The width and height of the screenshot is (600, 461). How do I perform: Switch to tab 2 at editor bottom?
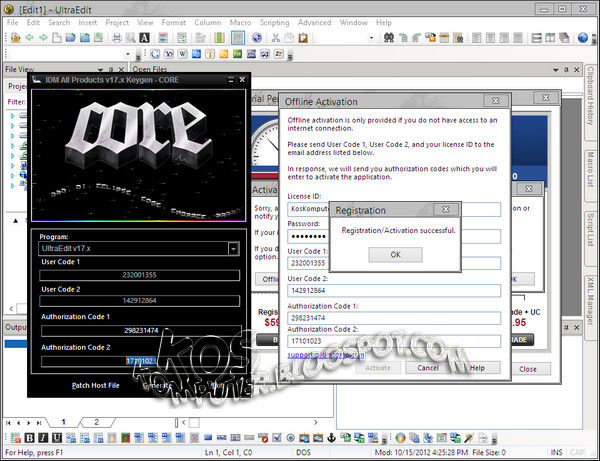96,422
